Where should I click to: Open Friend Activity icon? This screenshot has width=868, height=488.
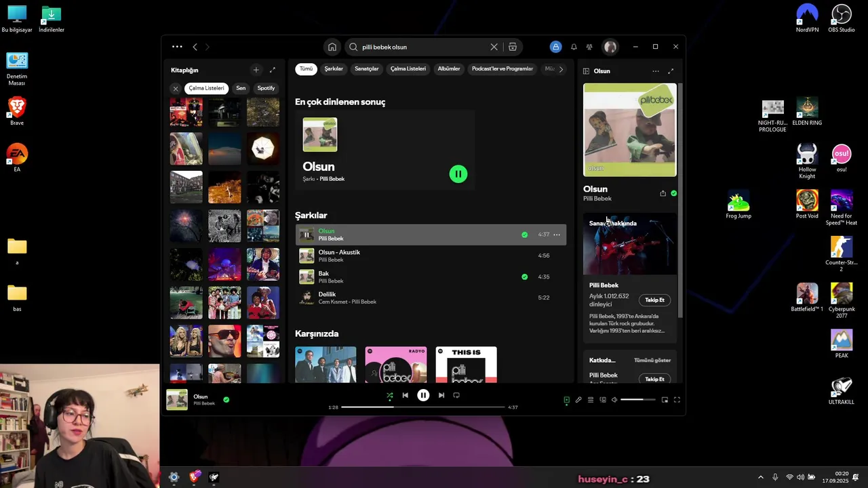pos(589,47)
